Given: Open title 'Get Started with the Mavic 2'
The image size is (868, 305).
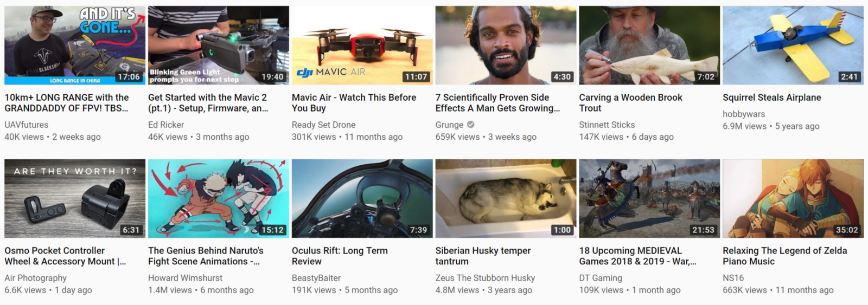Looking at the screenshot, I should tap(208, 103).
